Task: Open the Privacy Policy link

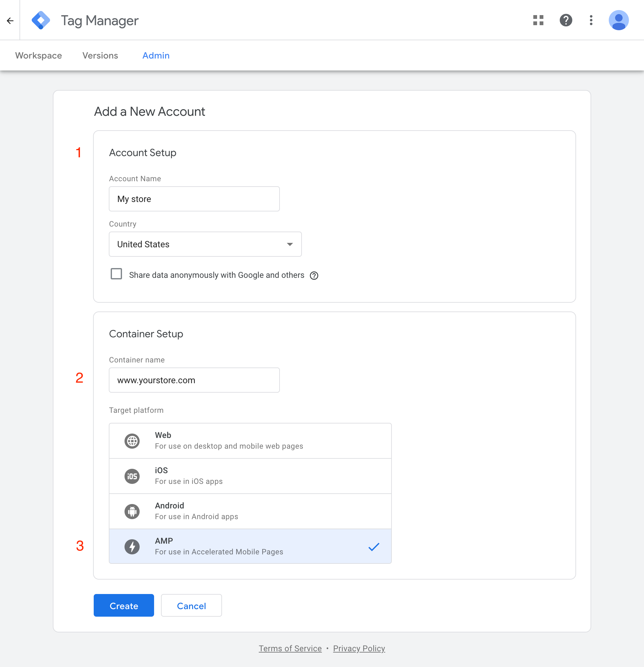Action: pos(359,648)
